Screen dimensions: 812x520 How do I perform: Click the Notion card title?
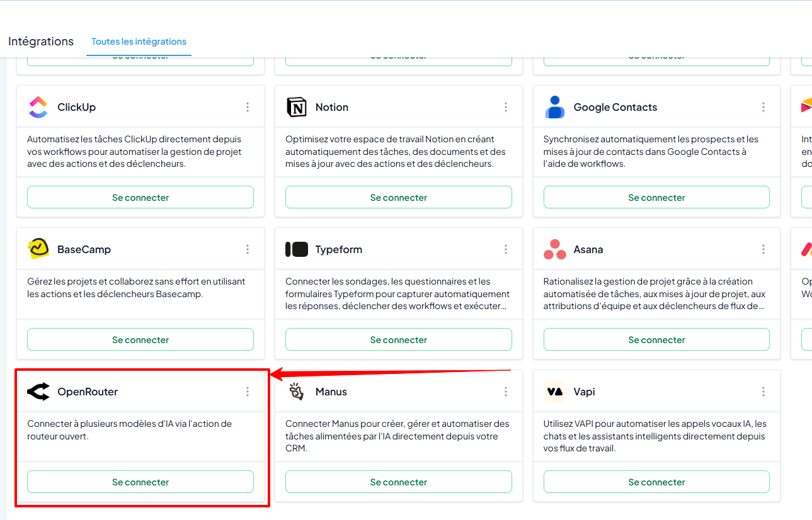[x=332, y=107]
